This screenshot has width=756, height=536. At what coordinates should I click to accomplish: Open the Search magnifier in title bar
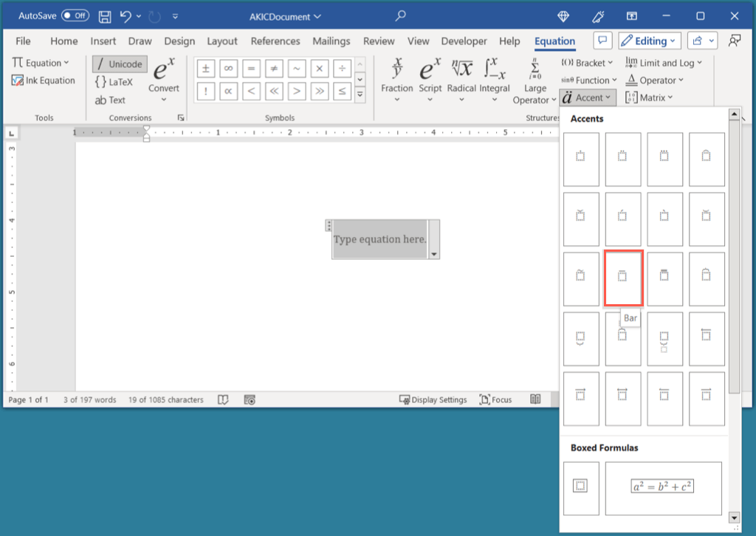click(x=401, y=16)
